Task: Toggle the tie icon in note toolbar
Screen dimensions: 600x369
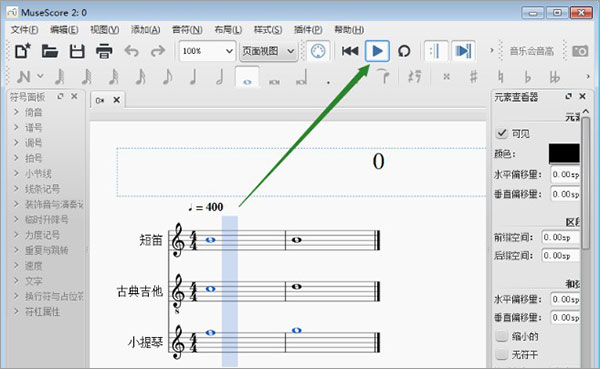Action: (x=382, y=76)
